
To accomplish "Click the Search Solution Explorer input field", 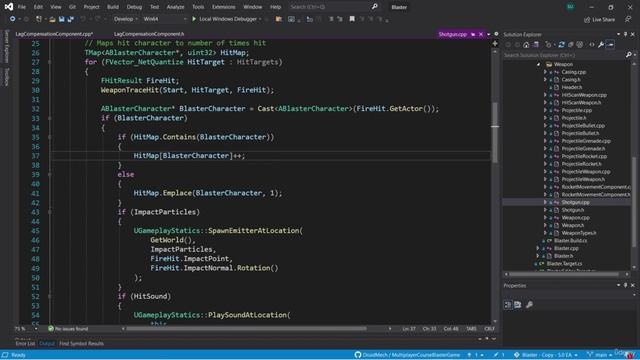I will click(x=564, y=55).
